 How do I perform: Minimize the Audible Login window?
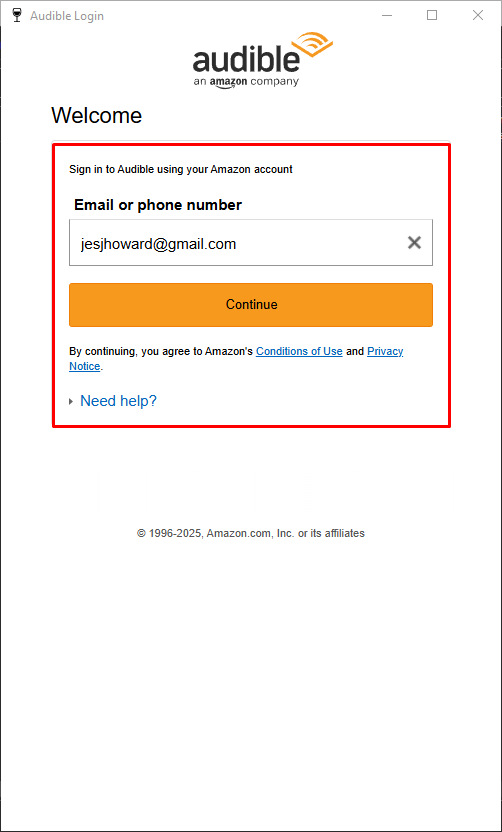[387, 15]
